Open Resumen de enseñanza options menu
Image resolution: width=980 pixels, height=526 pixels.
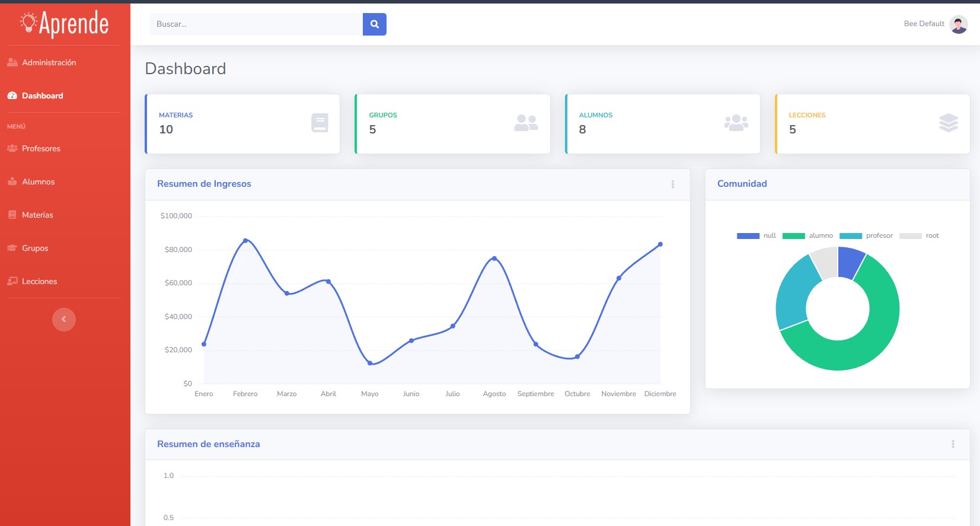tap(953, 444)
